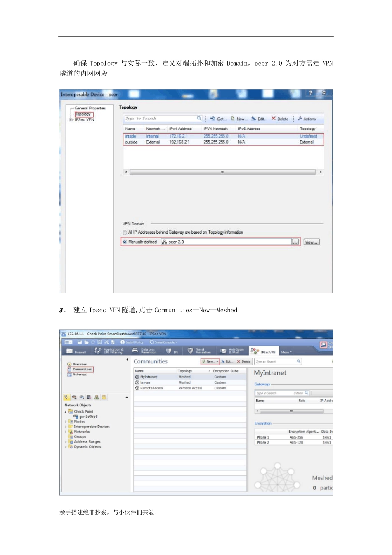Click the search magnifier in Communities search

[299, 361]
